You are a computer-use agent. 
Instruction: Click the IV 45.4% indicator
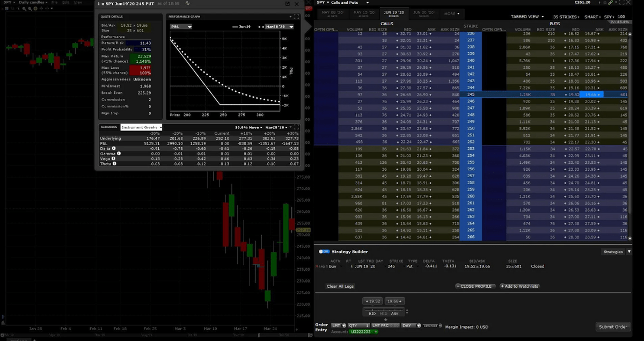619,22
